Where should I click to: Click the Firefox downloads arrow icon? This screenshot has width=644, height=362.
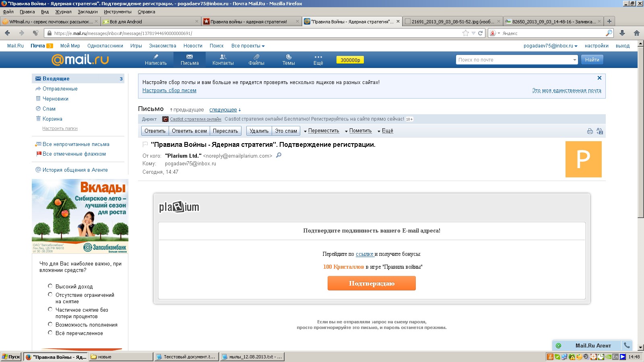pyautogui.click(x=622, y=33)
